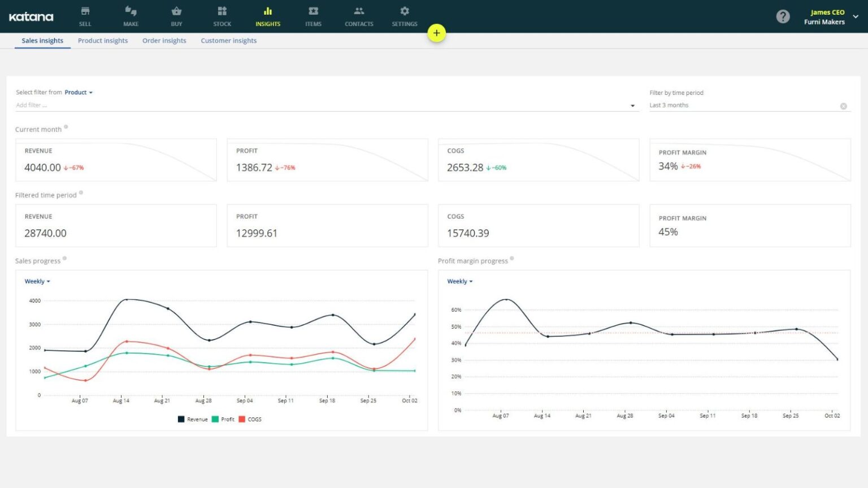Toggle the COGS legend in sales chart

point(250,419)
